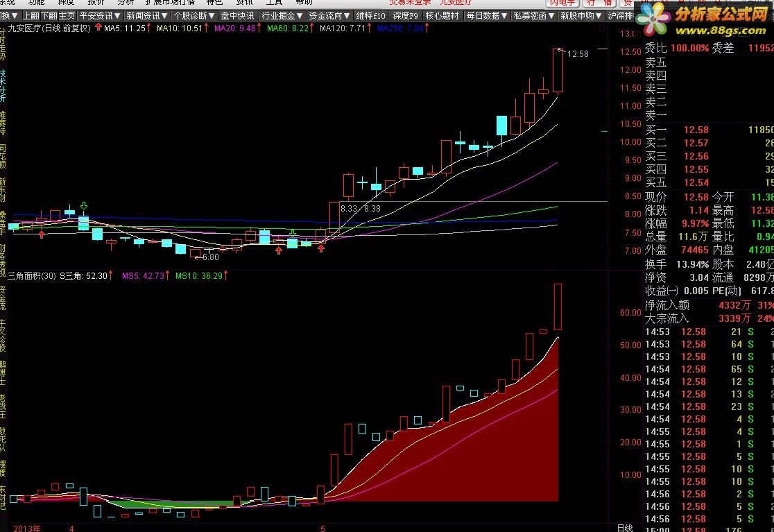Image resolution: width=774 pixels, height=532 pixels.
Task: Open 操盘手 sidebar tab
Action: point(3,223)
